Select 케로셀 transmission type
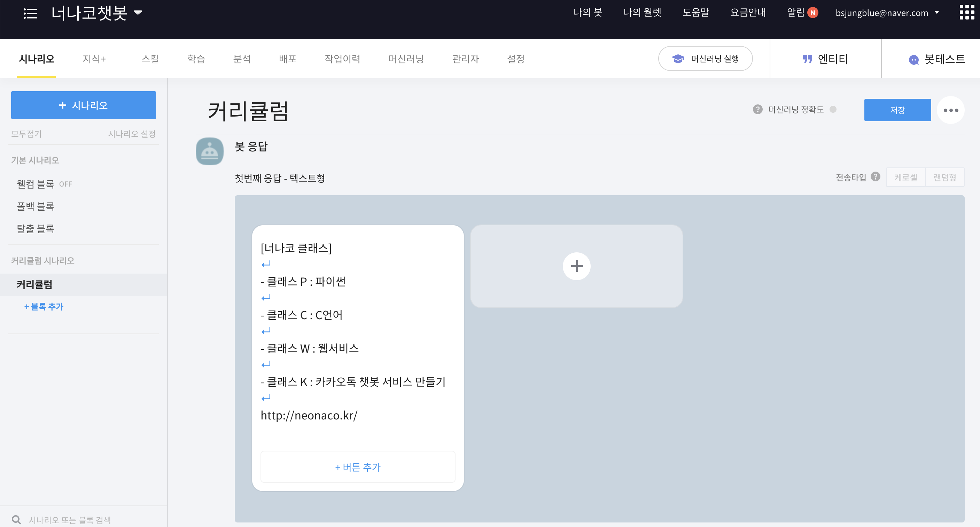 [x=905, y=177]
